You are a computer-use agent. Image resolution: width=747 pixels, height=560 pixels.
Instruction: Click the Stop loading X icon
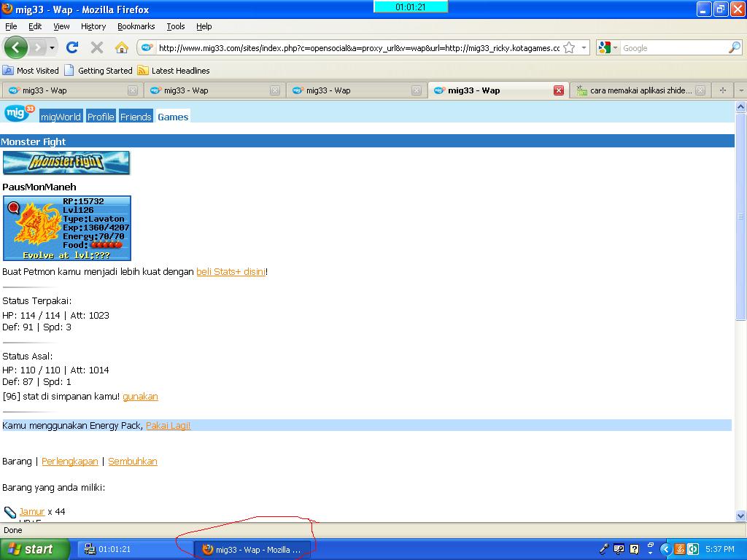[97, 47]
